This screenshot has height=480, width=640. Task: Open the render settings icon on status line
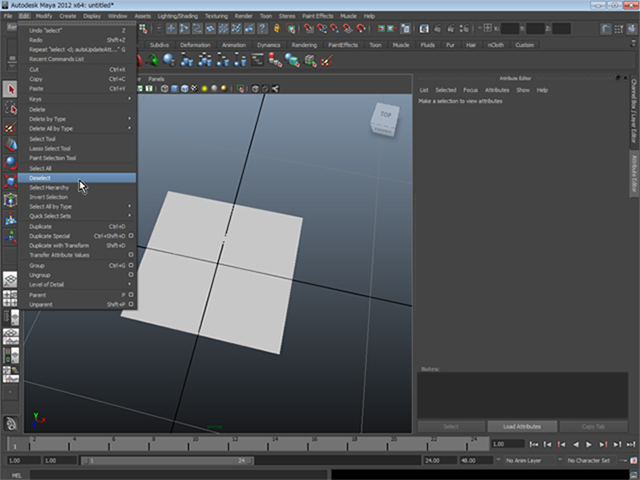pyautogui.click(x=464, y=28)
